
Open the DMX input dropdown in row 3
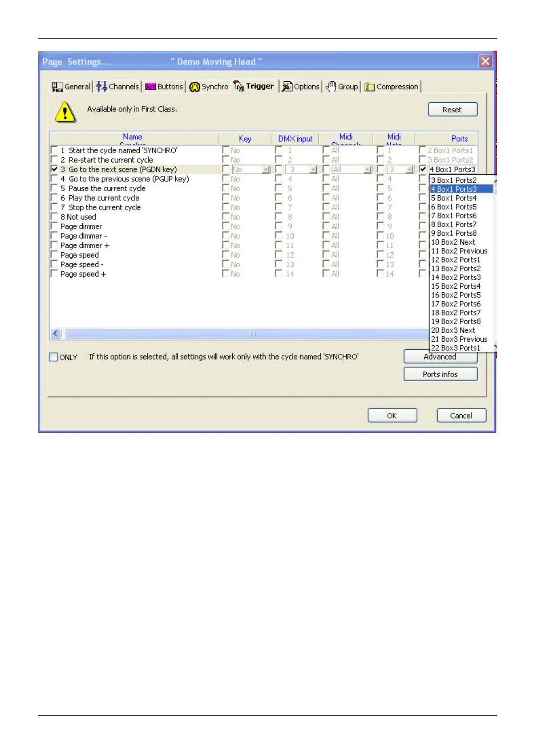pyautogui.click(x=313, y=170)
